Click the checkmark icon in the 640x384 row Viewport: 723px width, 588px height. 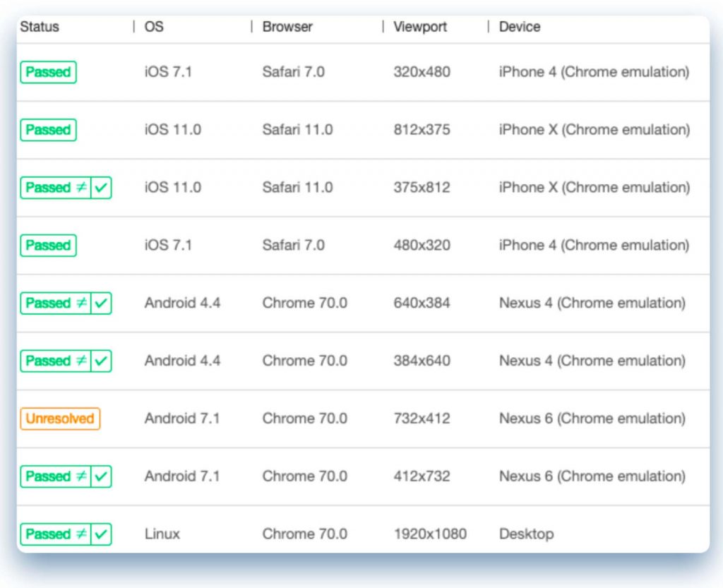[102, 304]
